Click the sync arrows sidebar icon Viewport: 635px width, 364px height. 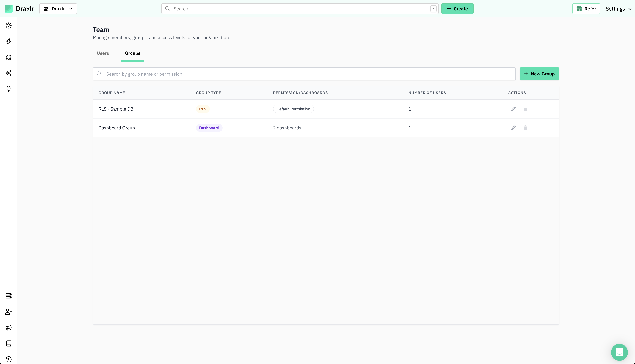pos(8,57)
